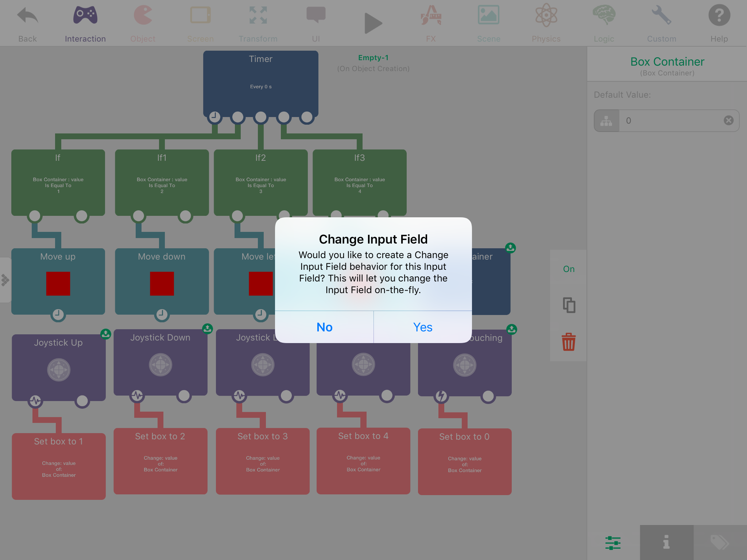Toggle the behavior On switch

568,269
